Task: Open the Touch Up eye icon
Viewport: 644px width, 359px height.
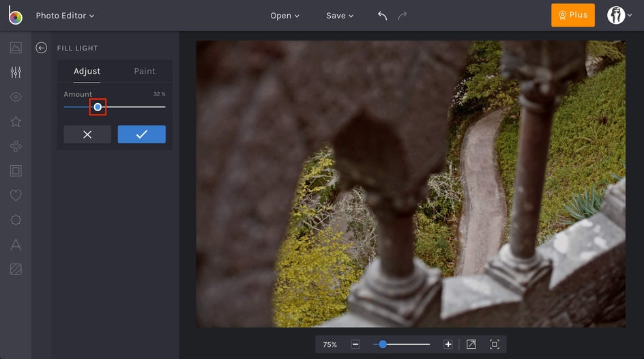Action: click(16, 97)
